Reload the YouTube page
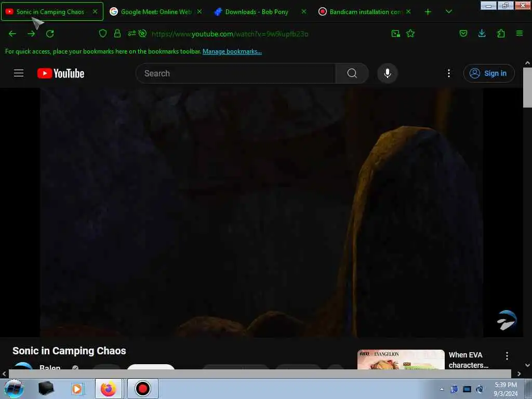The height and width of the screenshot is (399, 532). (x=50, y=34)
